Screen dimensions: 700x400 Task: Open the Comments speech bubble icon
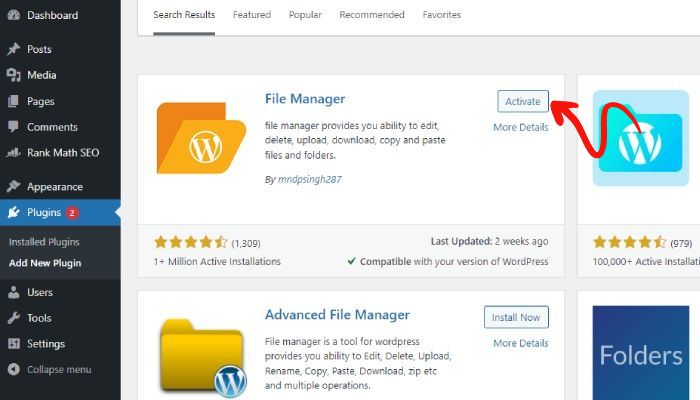pyautogui.click(x=14, y=127)
